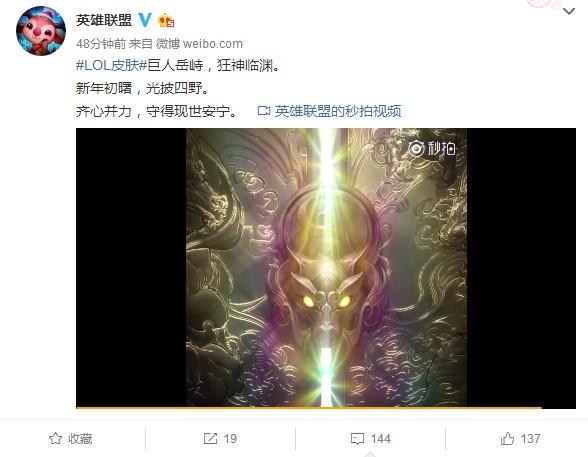Play the embedded skin teaser video
This screenshot has height=457, width=588.
pyautogui.click(x=326, y=268)
